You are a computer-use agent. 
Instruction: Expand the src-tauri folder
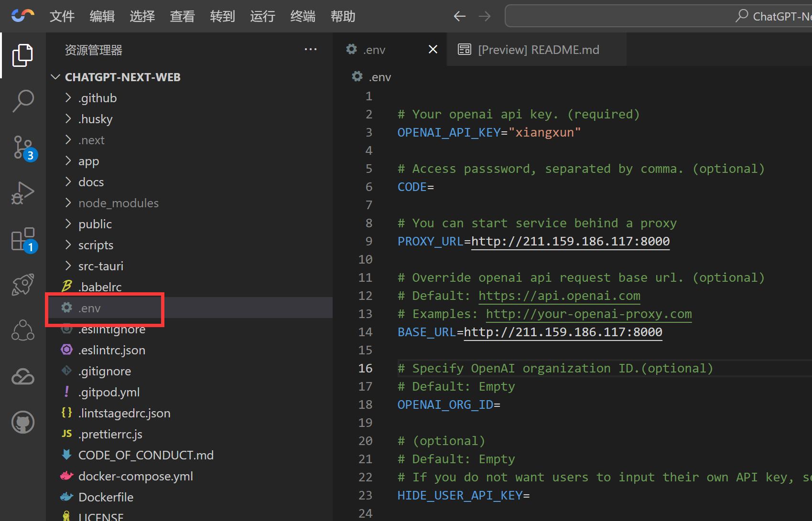[68, 266]
